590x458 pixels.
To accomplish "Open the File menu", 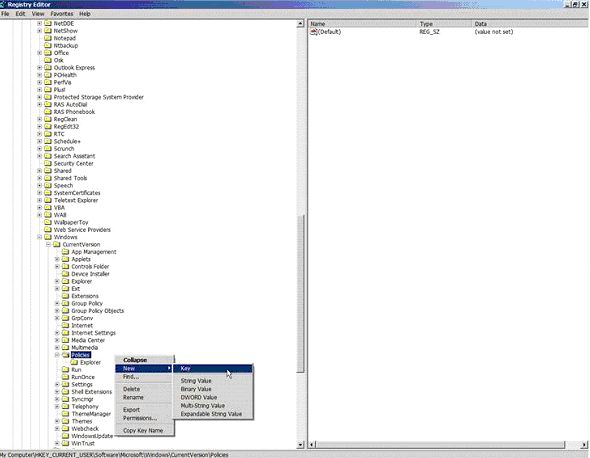I will click(x=5, y=14).
